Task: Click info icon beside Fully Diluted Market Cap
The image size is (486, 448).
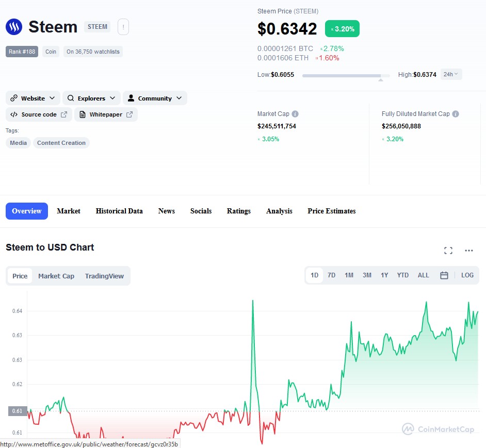Action: (x=456, y=114)
